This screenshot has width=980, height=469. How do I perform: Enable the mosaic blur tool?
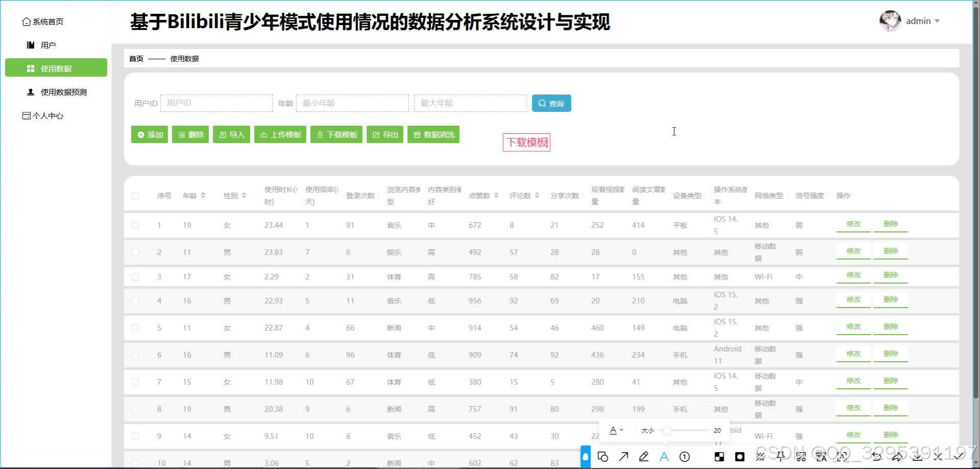[x=720, y=457]
